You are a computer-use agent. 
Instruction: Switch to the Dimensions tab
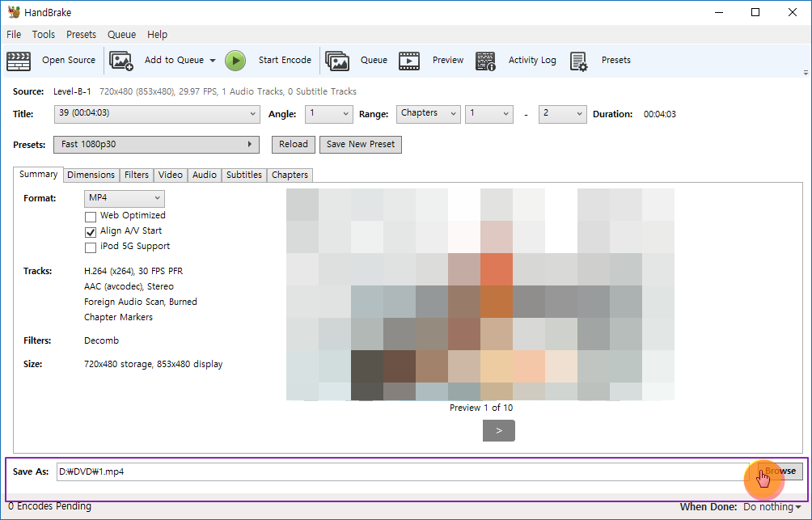coord(91,175)
